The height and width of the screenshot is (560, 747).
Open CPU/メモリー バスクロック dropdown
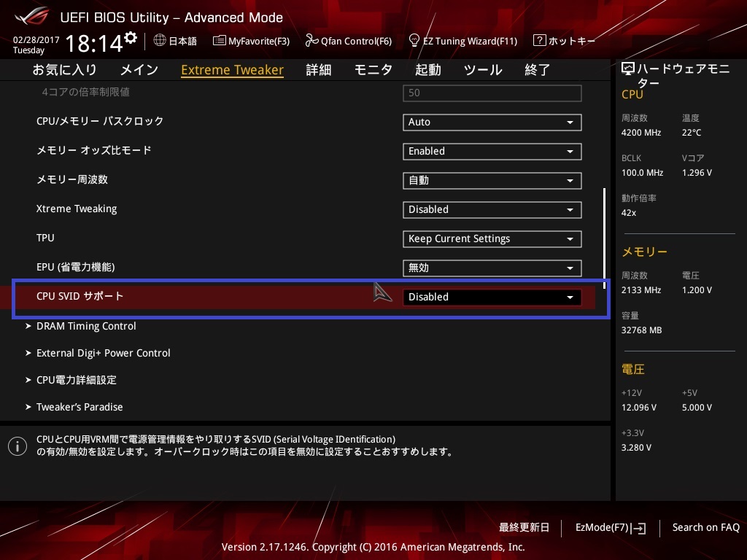492,122
